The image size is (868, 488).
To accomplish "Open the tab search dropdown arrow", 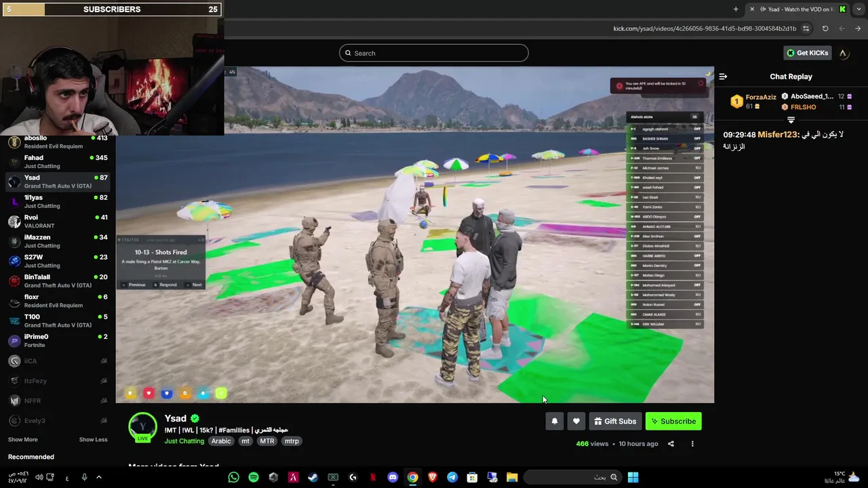I will pos(859,9).
